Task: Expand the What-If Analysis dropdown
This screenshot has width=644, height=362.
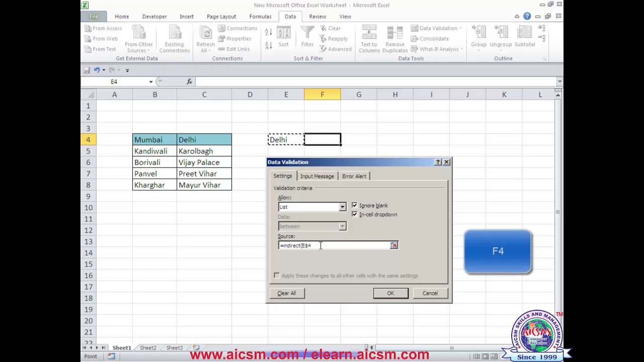Action: click(x=462, y=49)
